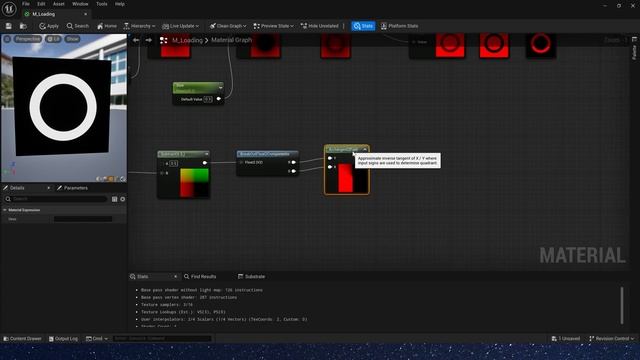Viewport: 640px width, 360px height.
Task: Navigate forward in graph history
Action: click(149, 40)
